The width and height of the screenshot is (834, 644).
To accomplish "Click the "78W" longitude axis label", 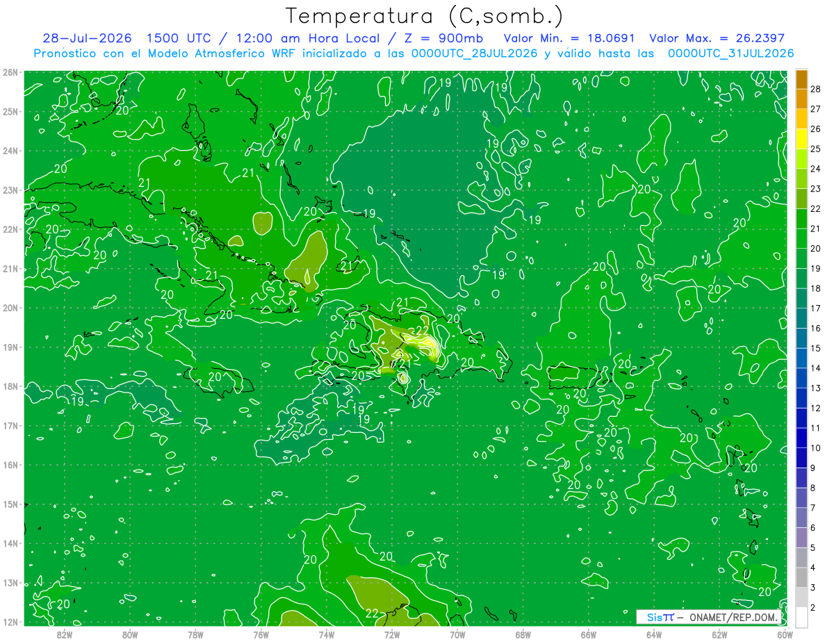I will (x=195, y=634).
